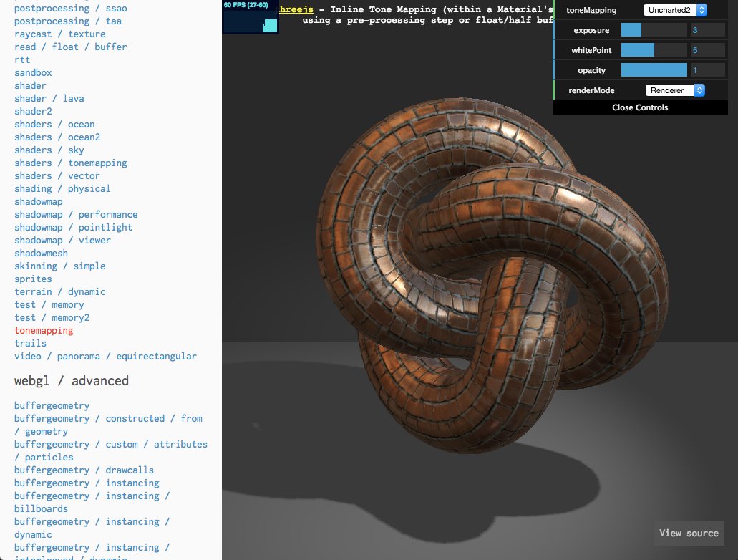This screenshot has width=738, height=560.
Task: Open the shader example link
Action: point(30,85)
